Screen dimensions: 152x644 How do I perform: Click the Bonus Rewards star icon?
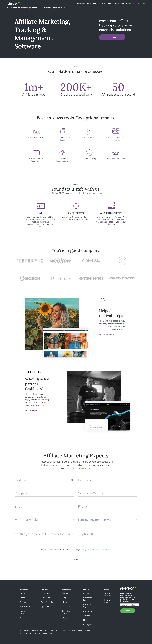pyautogui.click(x=89, y=131)
